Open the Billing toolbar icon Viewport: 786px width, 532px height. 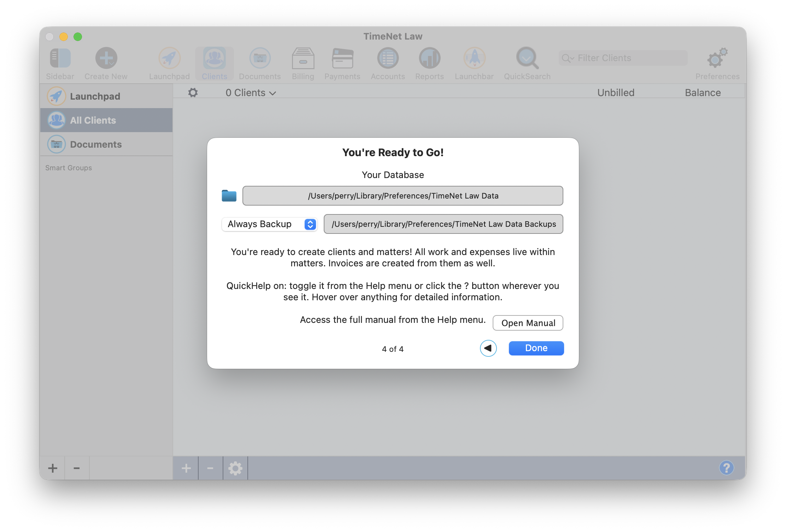(x=303, y=58)
